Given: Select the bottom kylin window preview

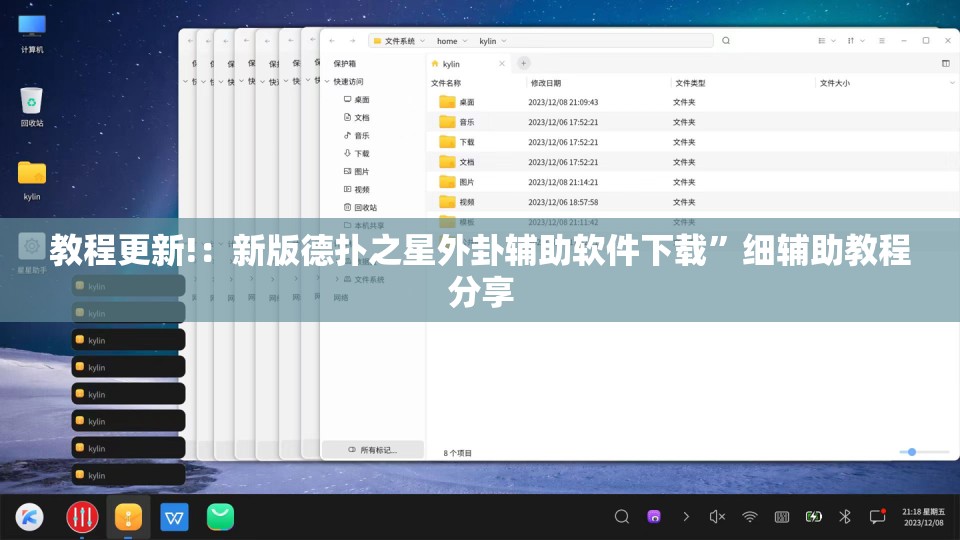Looking at the screenshot, I should coord(129,475).
